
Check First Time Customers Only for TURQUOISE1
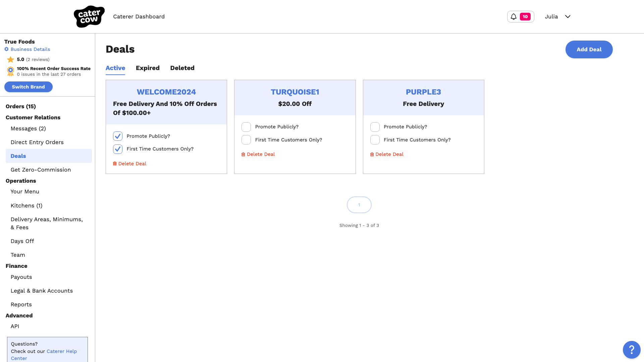point(246,140)
